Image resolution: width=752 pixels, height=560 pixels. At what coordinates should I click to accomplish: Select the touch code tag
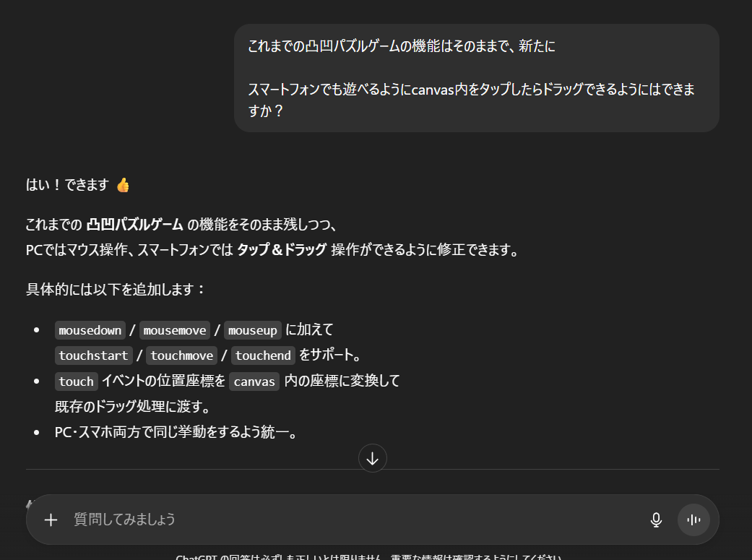pos(77,382)
